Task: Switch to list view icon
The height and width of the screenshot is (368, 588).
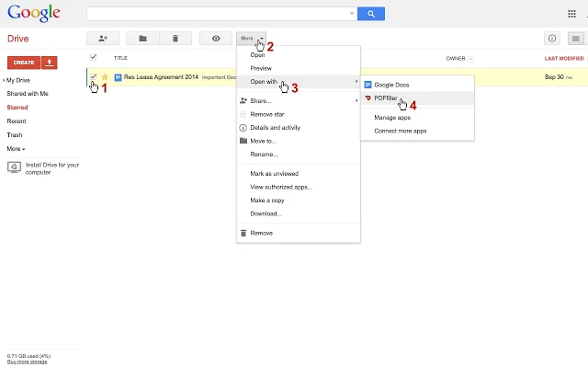Action: (576, 39)
